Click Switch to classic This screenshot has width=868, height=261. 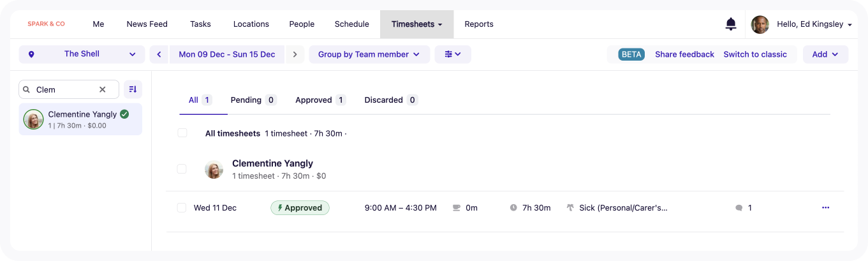[755, 54]
